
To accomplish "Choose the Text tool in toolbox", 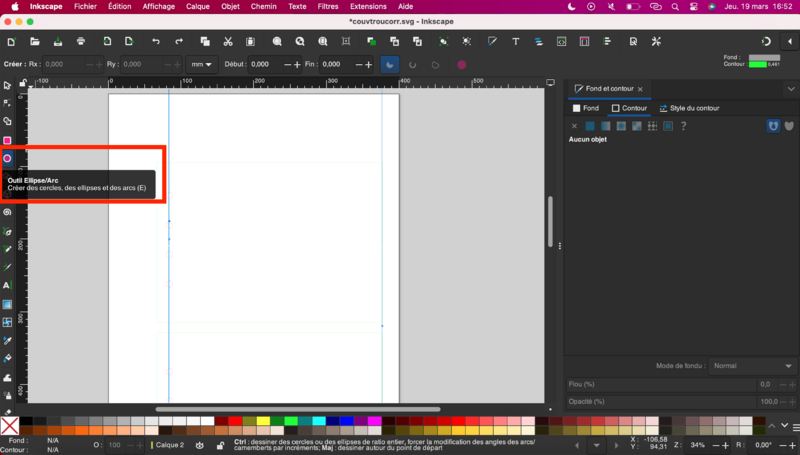I will 7,285.
